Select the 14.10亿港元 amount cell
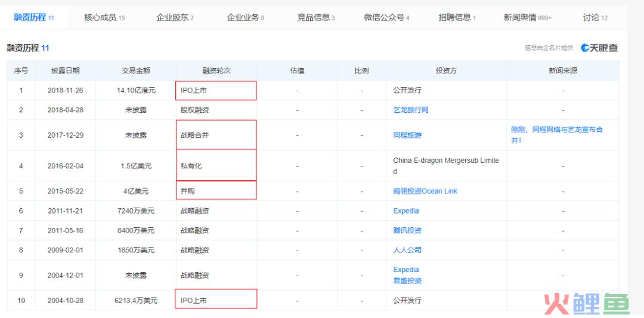This screenshot has width=644, height=318. [x=136, y=90]
